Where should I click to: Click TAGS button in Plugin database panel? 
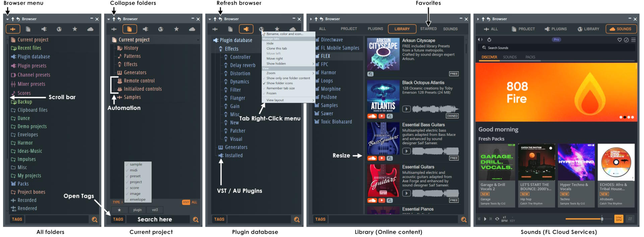coord(219,219)
